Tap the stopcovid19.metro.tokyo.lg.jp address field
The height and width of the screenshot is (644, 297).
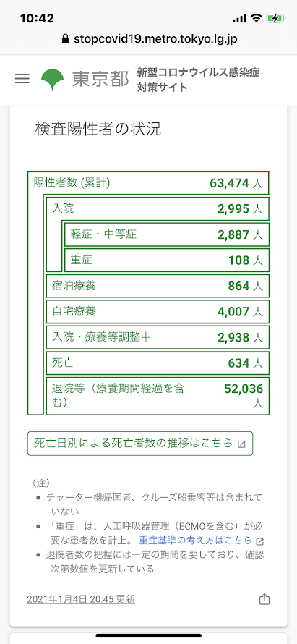pyautogui.click(x=149, y=38)
